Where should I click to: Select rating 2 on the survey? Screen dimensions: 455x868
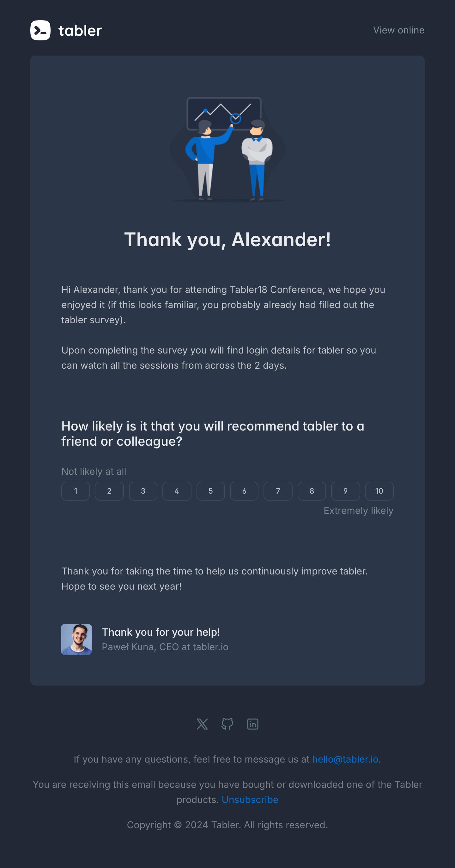109,491
